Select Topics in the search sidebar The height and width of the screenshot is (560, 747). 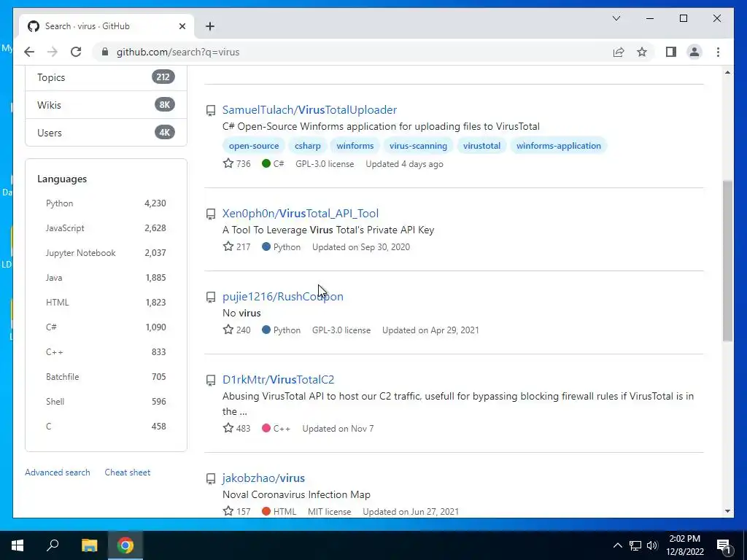point(106,77)
